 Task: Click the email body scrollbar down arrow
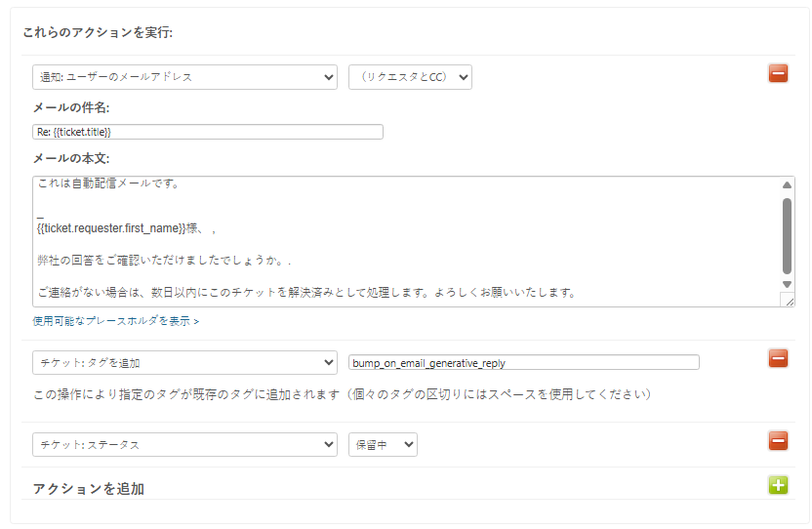787,284
